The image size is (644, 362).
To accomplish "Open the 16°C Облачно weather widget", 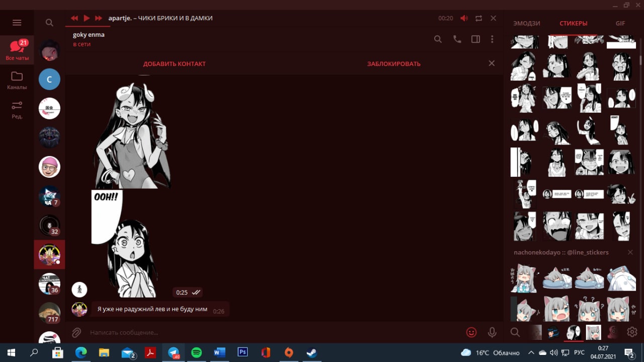I will pos(491,352).
